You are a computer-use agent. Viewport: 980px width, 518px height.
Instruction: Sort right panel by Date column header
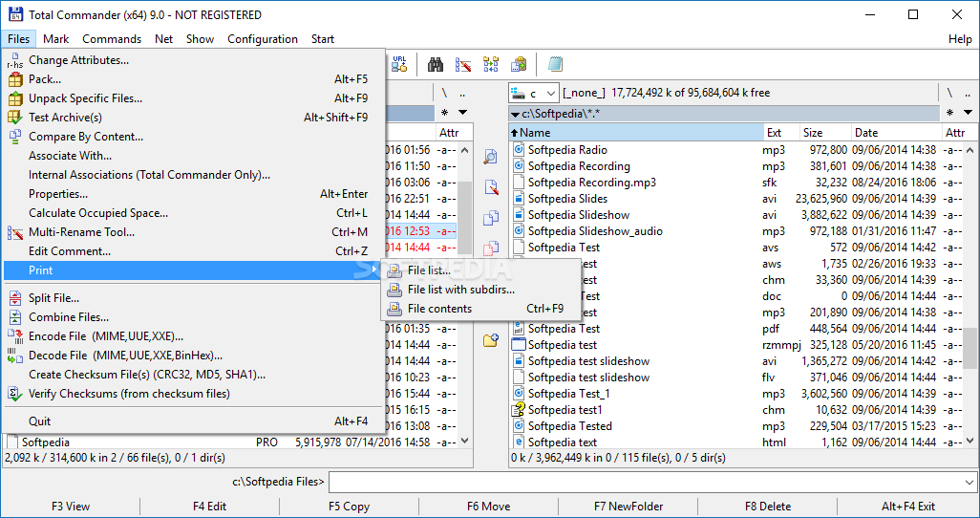[896, 133]
